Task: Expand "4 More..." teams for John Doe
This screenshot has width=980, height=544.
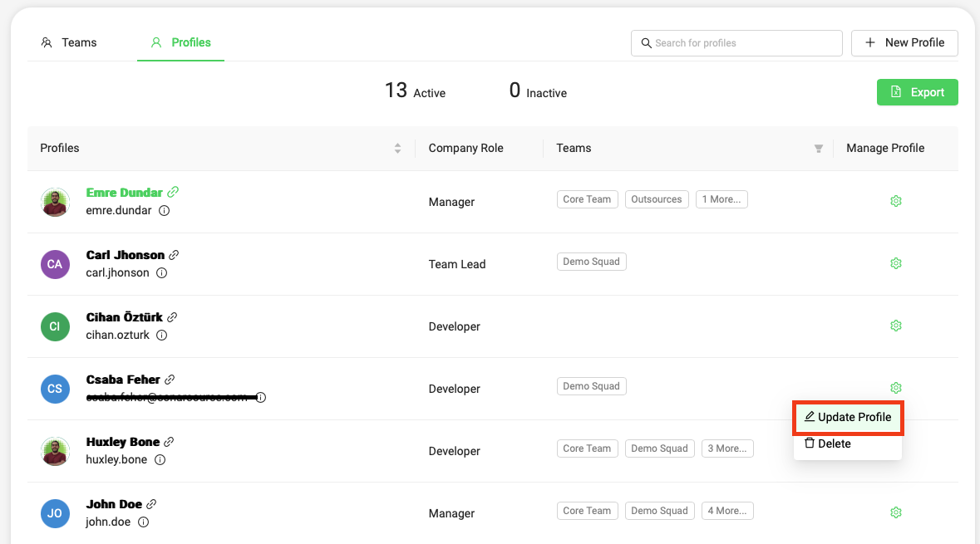Action: tap(727, 511)
